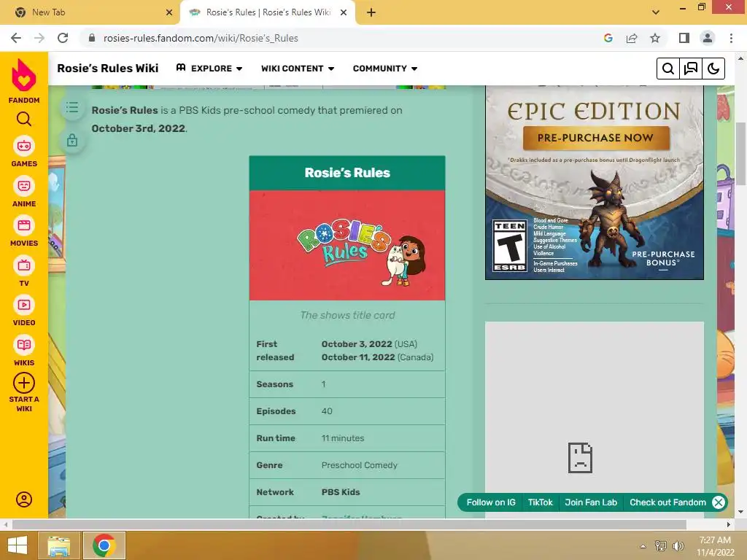747x560 pixels.
Task: Close the New Tab tab
Action: (169, 12)
